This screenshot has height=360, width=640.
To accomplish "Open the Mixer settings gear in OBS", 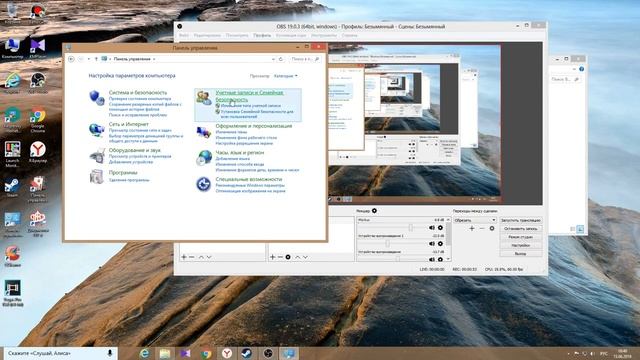I will (x=374, y=211).
